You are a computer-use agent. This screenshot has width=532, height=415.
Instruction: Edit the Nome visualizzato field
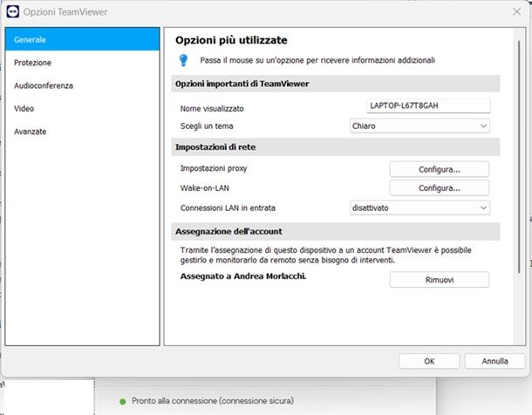pyautogui.click(x=428, y=105)
